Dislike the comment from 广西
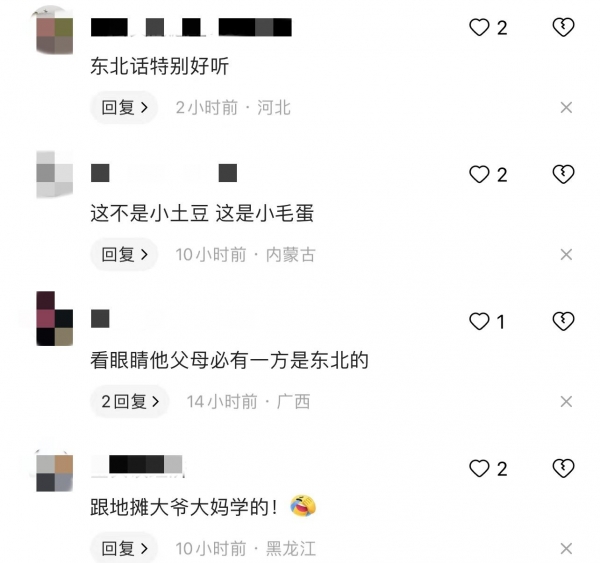This screenshot has width=600, height=563. [x=563, y=321]
